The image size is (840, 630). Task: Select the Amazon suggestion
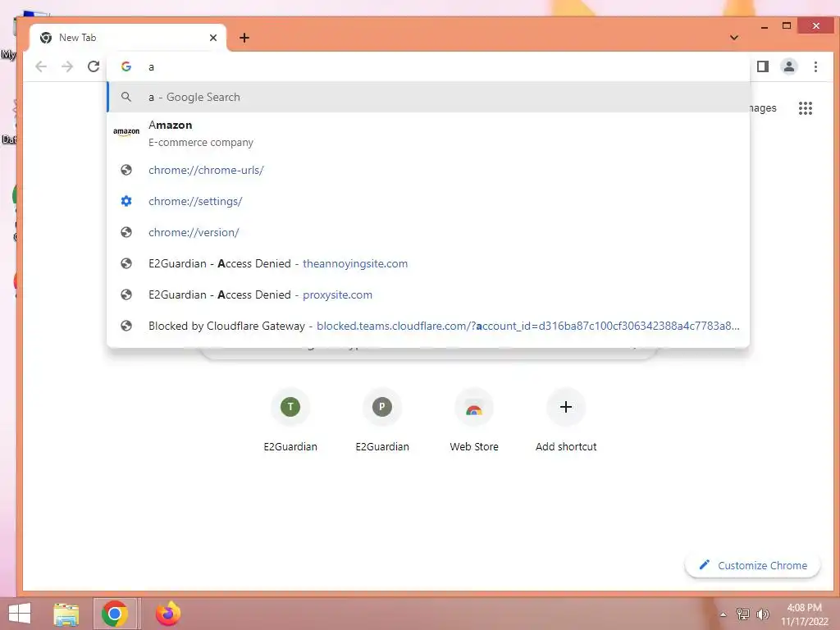pyautogui.click(x=428, y=133)
